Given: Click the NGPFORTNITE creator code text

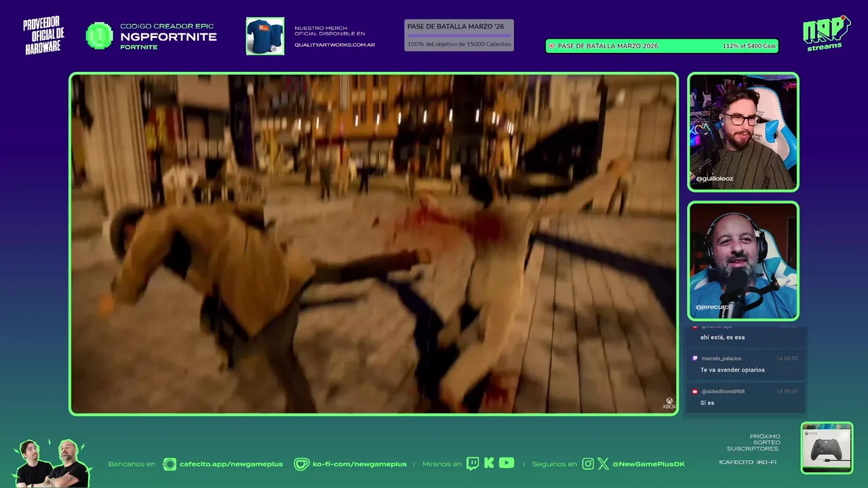Looking at the screenshot, I should [168, 37].
